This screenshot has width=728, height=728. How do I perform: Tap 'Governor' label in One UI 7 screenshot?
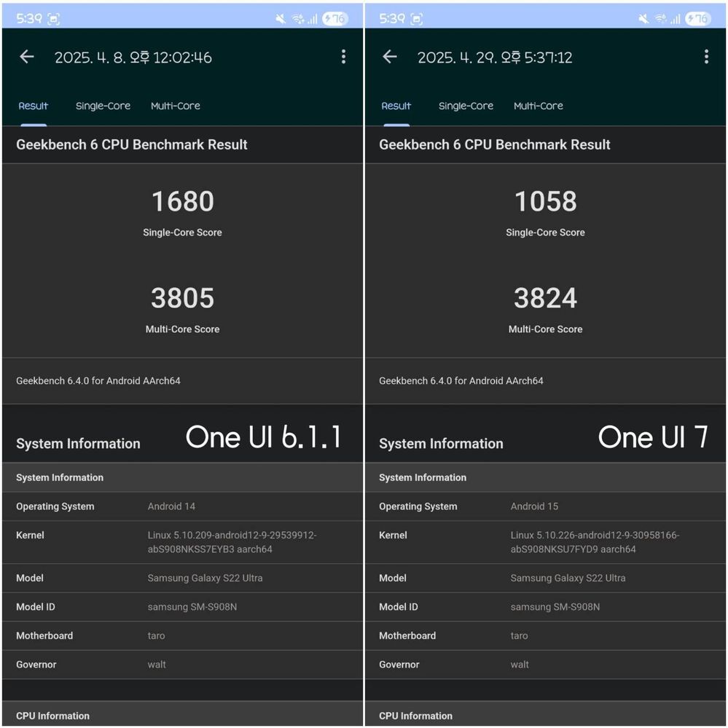point(399,665)
